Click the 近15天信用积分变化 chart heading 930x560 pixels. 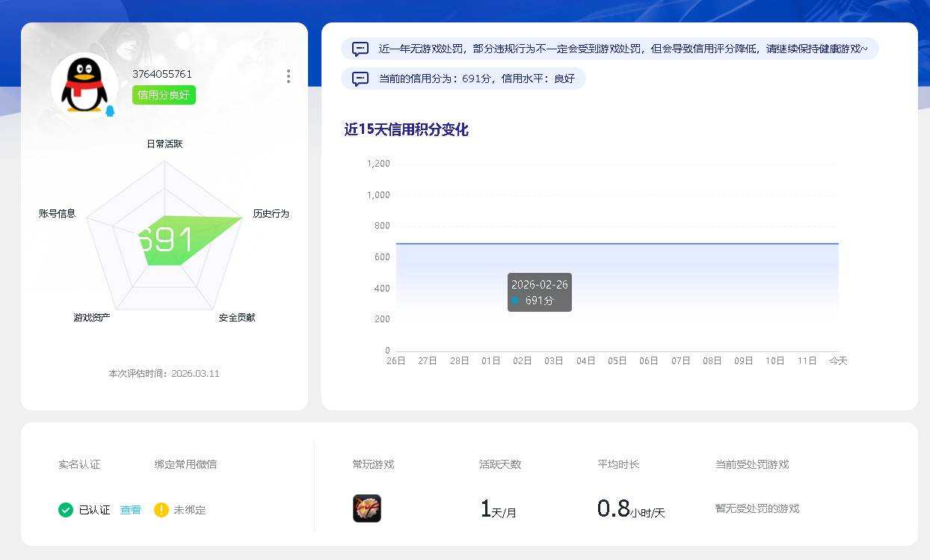click(x=406, y=129)
